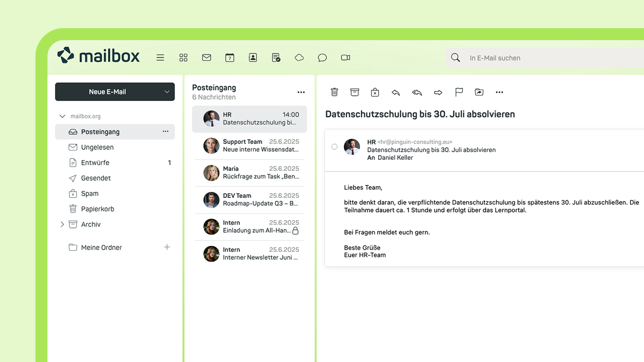Screen dimensions: 644x362
Task: Expand the Archiv folder
Action: (x=62, y=224)
